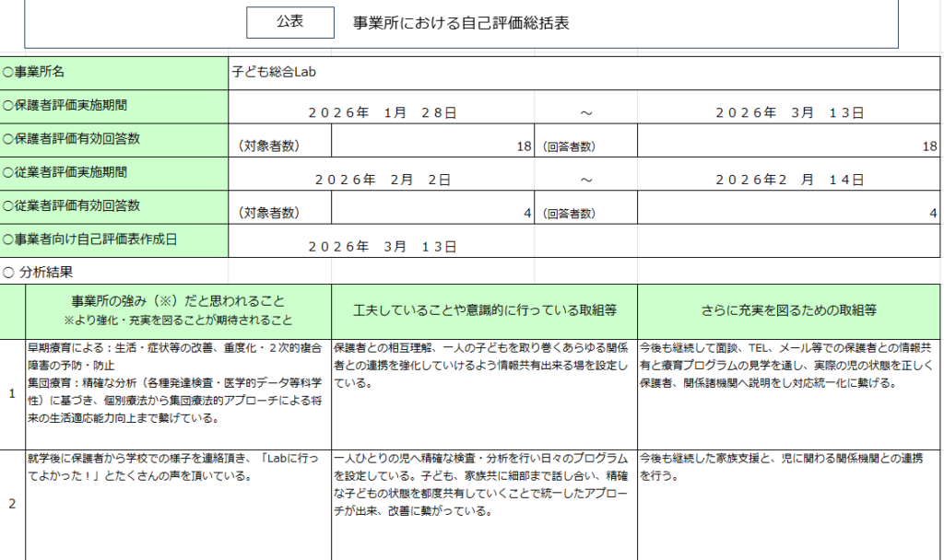944x560 pixels.
Task: Select the cell starting with 就学後に保護者から
Action: pos(178,467)
